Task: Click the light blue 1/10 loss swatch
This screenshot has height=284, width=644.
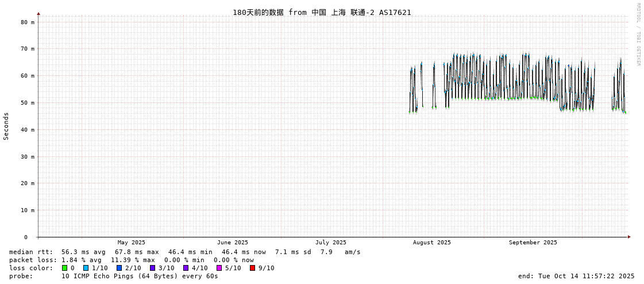Action: 86,268
